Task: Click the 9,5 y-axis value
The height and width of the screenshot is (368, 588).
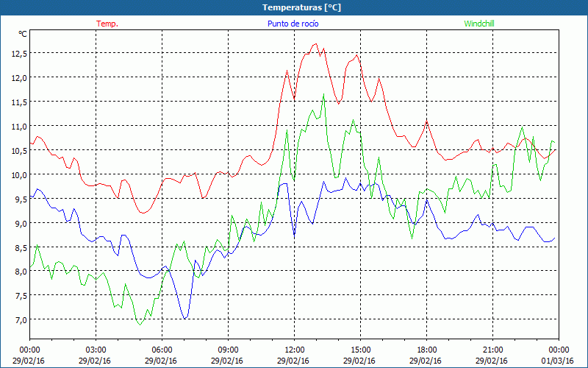Action: (21, 199)
